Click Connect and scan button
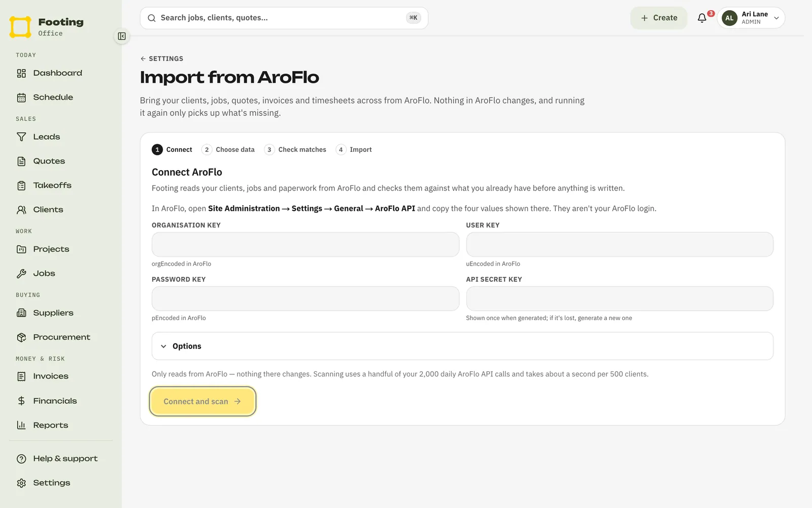This screenshot has width=812, height=508. click(202, 401)
